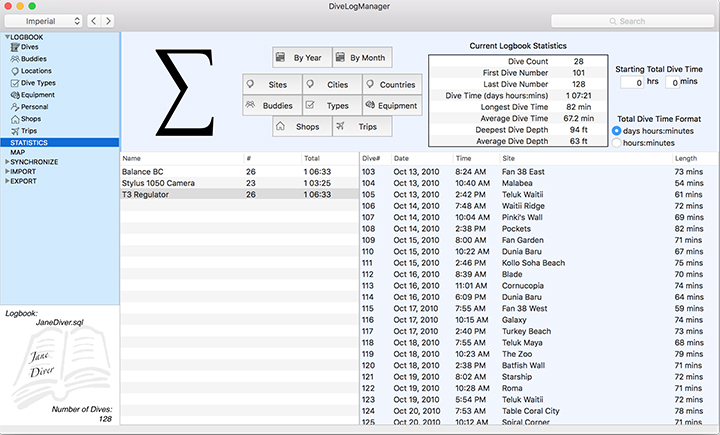Screen dimensions: 720x435
Task: Open Dive Types in the sidebar
Action: (x=38, y=83)
